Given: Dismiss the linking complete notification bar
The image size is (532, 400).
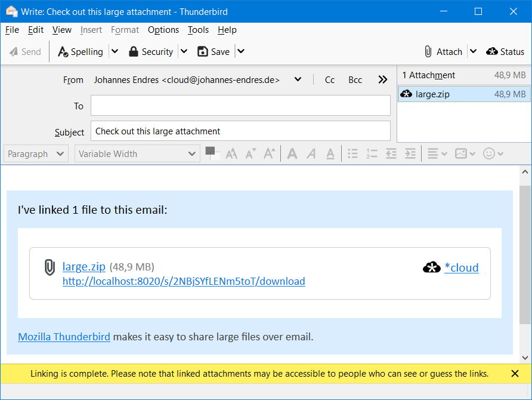Looking at the screenshot, I should [515, 374].
